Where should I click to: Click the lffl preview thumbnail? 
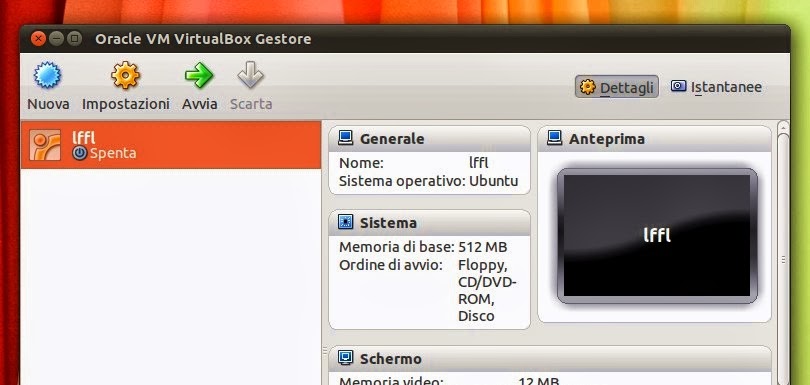click(x=657, y=236)
